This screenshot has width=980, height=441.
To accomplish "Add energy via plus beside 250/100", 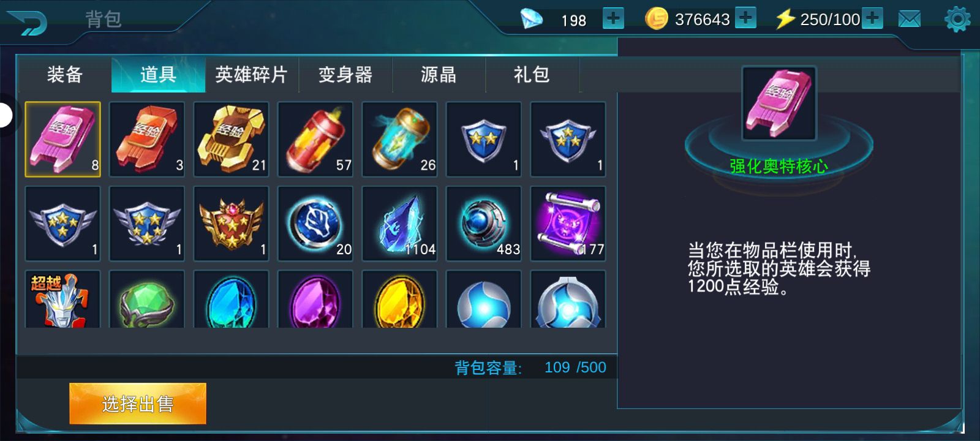I will pyautogui.click(x=872, y=18).
